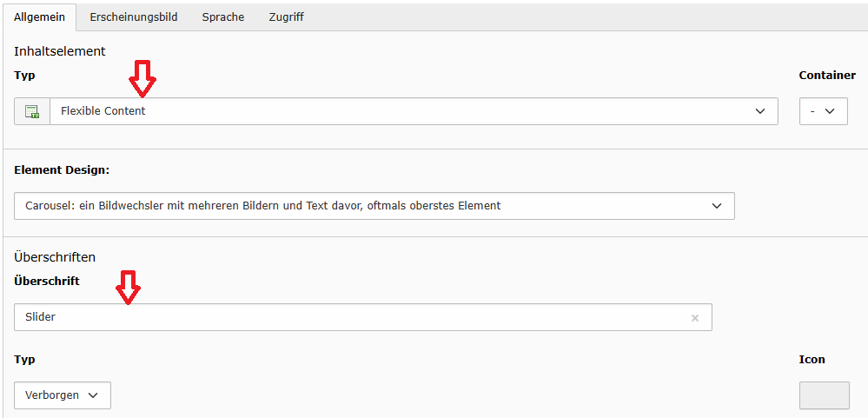Viewport: 868px width, 418px height.
Task: Click the Icon label
Action: pos(812,359)
